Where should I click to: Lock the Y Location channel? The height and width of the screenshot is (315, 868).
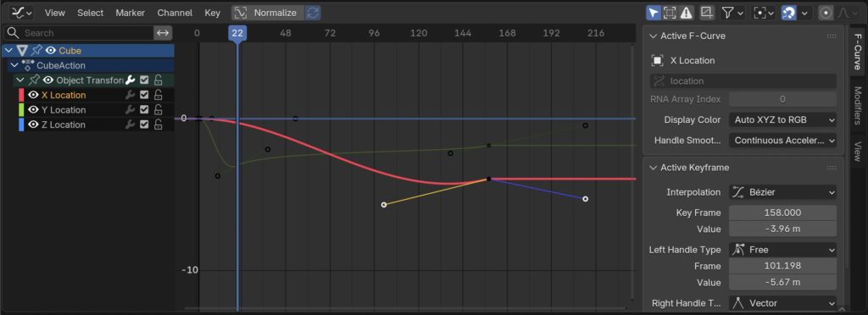[159, 110]
